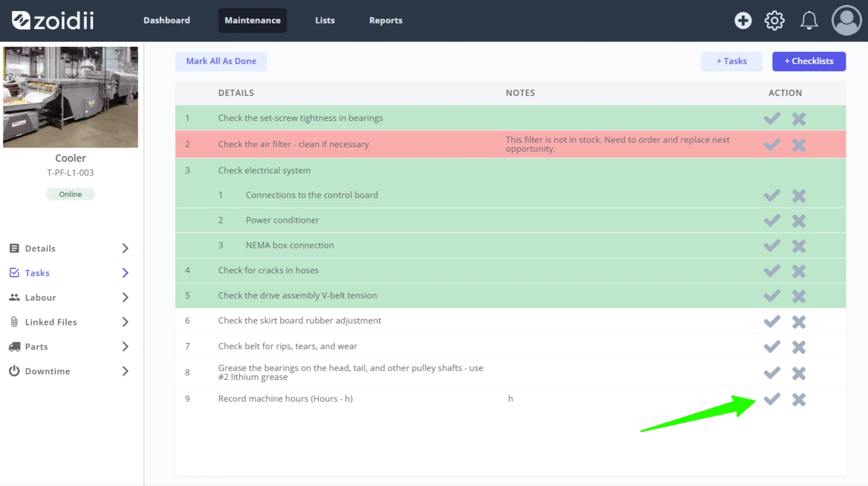Viewport: 868px width, 486px height.
Task: Expand Labour section chevron
Action: 125,297
